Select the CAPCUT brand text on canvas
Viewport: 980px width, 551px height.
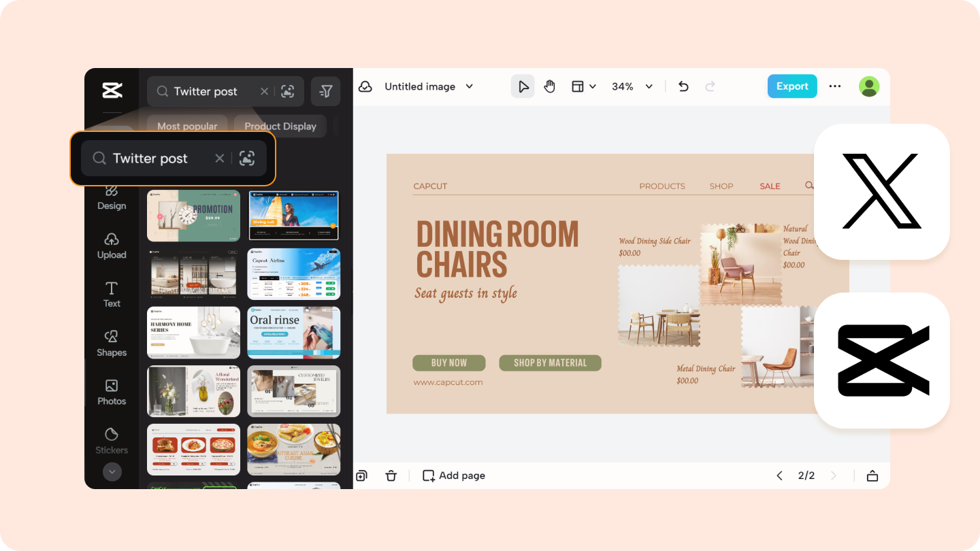point(430,186)
